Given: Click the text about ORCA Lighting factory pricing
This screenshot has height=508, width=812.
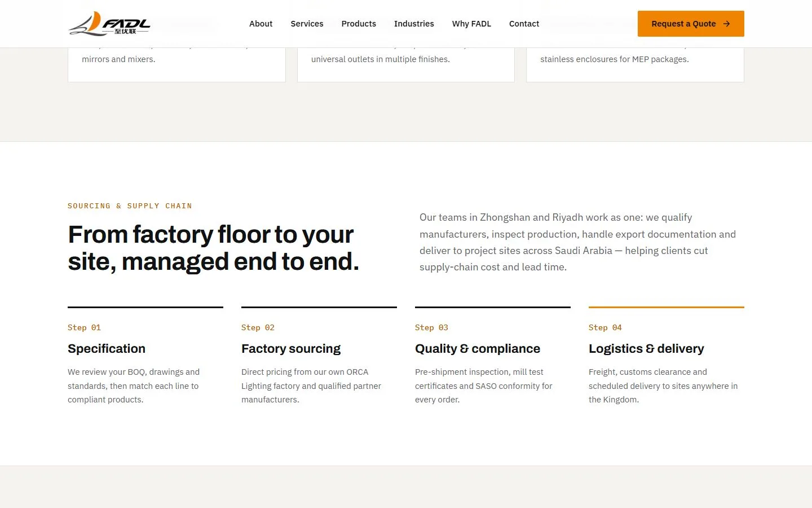Looking at the screenshot, I should pos(311,386).
